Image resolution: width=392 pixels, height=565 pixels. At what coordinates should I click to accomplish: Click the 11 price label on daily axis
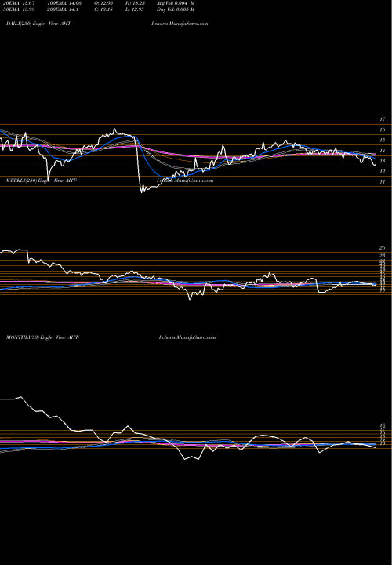pos(383,182)
